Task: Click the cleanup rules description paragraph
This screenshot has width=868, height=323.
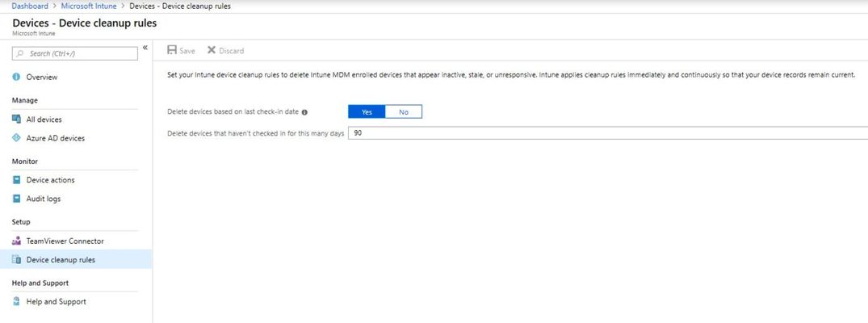Action: point(511,75)
